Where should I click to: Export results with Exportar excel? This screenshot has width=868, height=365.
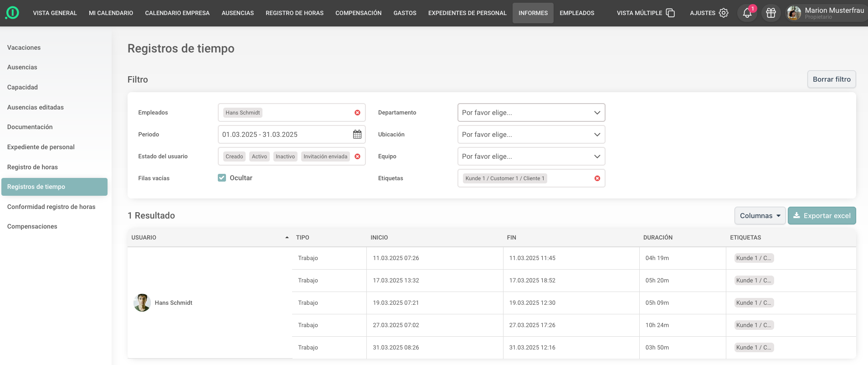click(822, 216)
